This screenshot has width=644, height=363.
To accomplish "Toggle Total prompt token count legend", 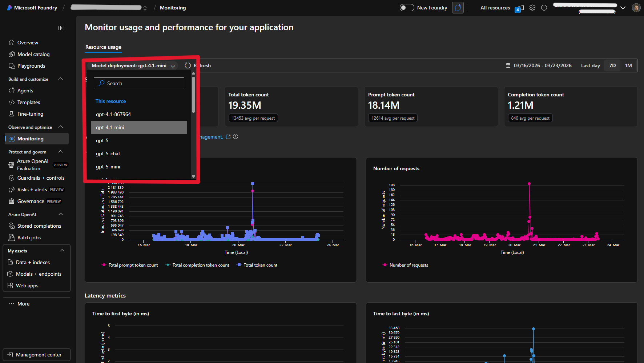I will tap(130, 265).
